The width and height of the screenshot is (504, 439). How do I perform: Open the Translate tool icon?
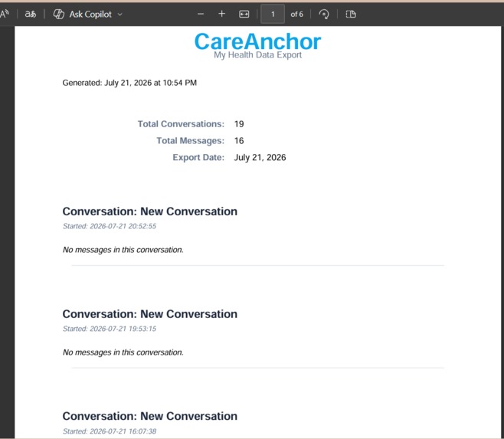31,14
